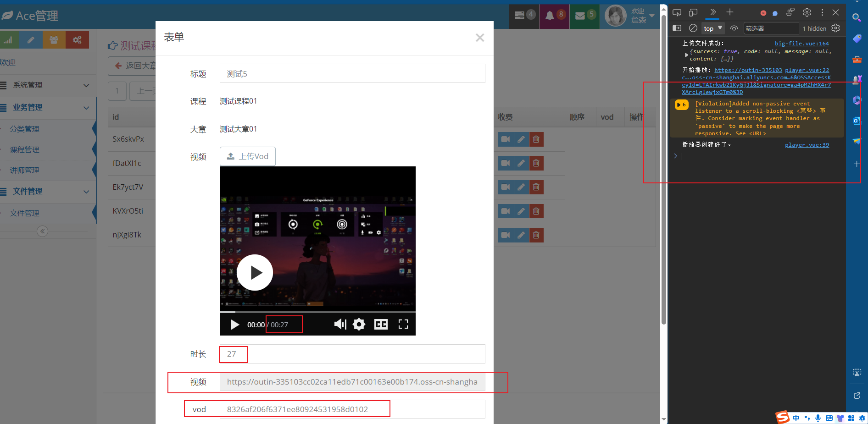The image size is (868, 424).
Task: Add a DevTools tab with the plus icon
Action: 730,12
